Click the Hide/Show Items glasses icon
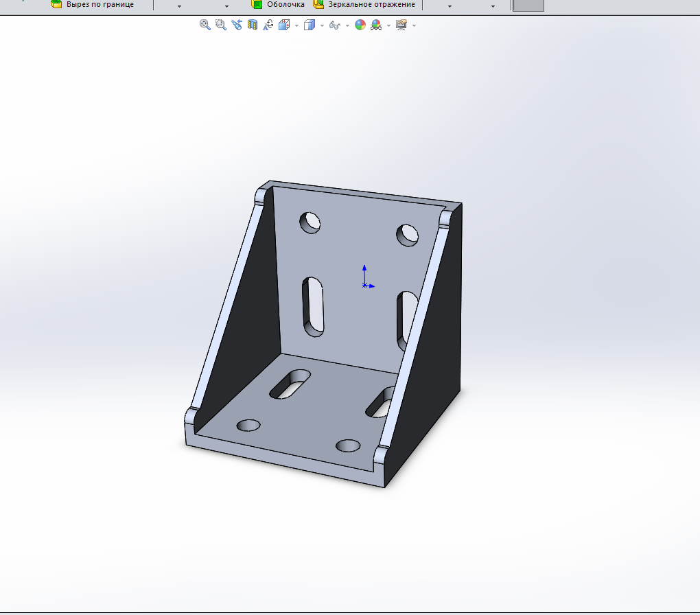The height and width of the screenshot is (615, 700). click(x=335, y=25)
